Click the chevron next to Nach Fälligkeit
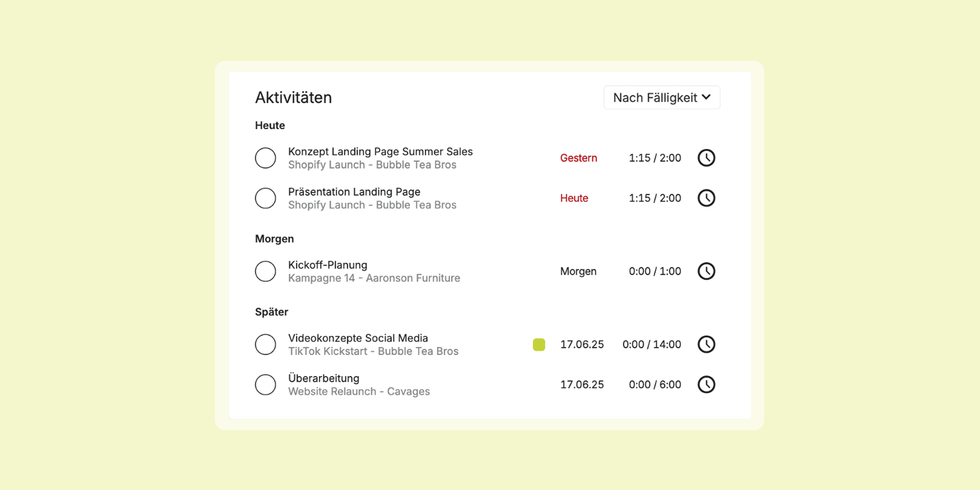 (706, 97)
